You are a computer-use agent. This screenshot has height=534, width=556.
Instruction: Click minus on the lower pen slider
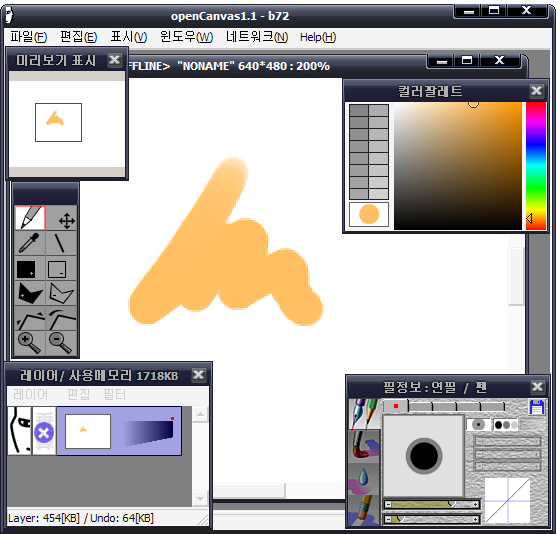[x=389, y=519]
